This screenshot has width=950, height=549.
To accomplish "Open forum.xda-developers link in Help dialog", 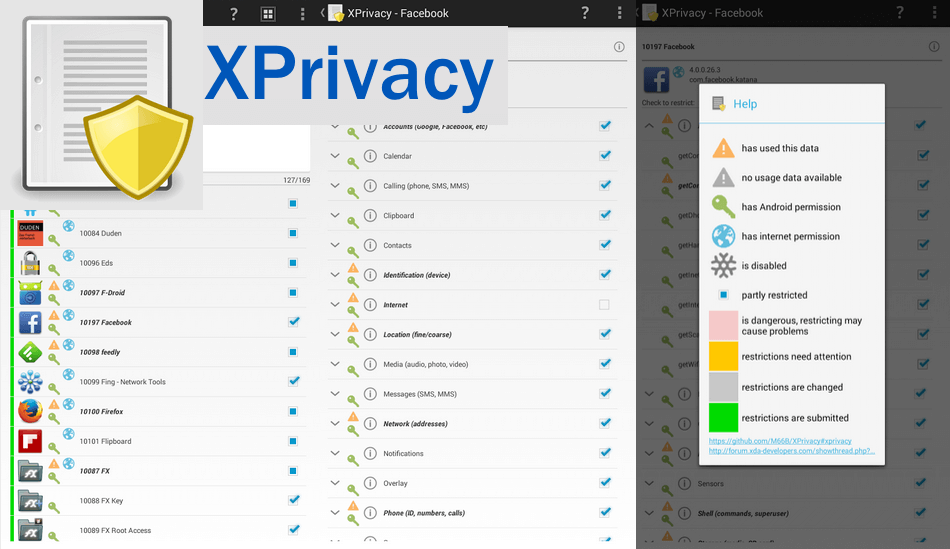I will (792, 451).
